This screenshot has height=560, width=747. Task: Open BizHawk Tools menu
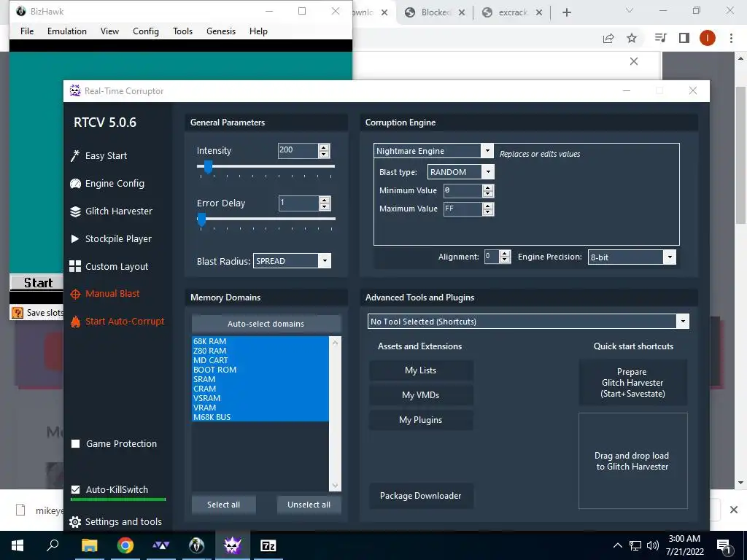click(x=183, y=31)
